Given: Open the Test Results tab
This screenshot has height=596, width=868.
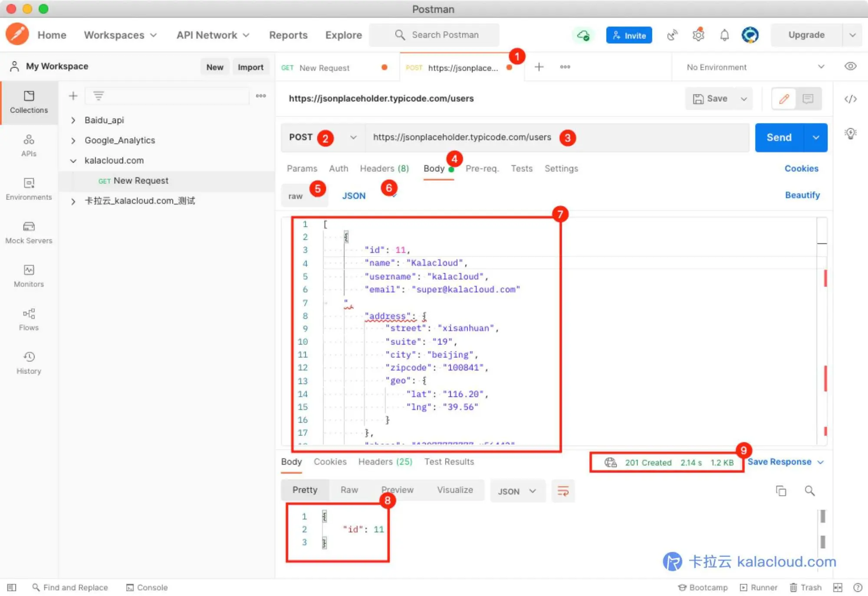Looking at the screenshot, I should (449, 462).
